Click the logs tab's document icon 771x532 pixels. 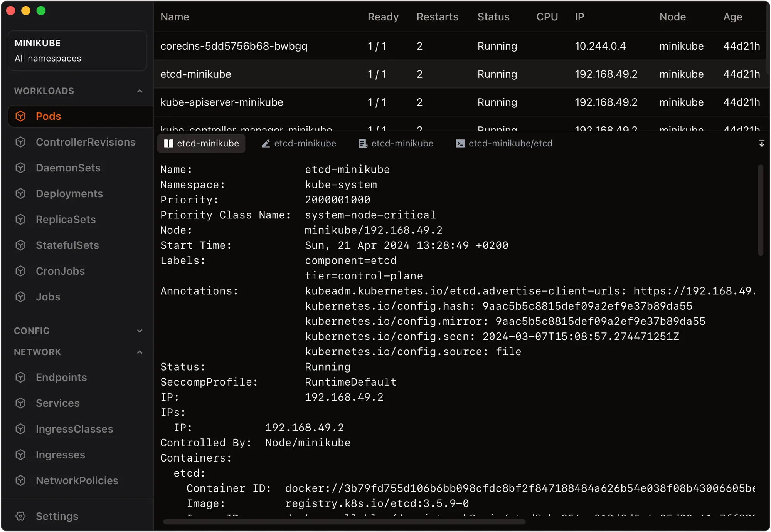(x=363, y=143)
